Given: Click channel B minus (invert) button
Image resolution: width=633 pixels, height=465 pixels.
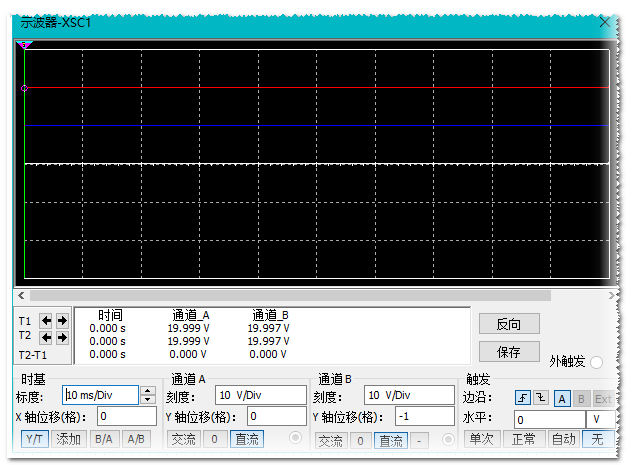Looking at the screenshot, I should (x=419, y=441).
